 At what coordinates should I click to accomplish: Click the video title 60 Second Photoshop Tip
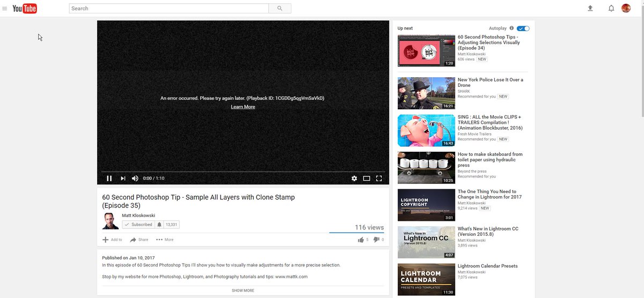coord(198,201)
